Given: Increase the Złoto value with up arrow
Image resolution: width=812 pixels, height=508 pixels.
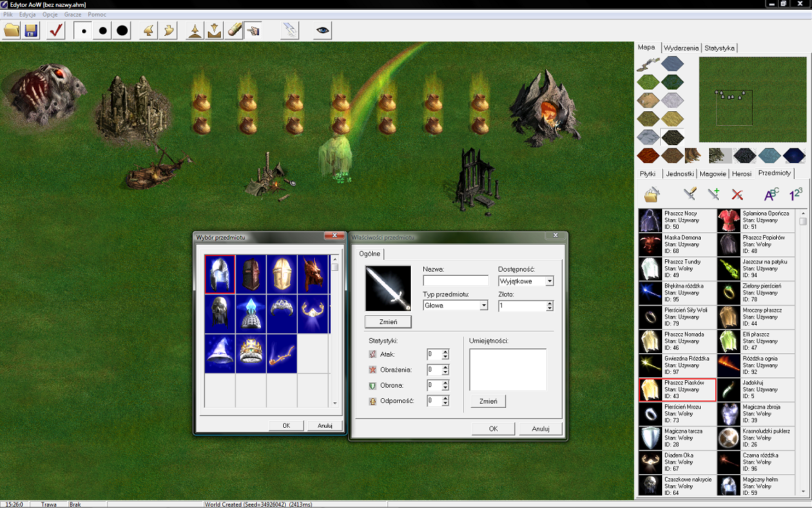Looking at the screenshot, I should point(550,303).
